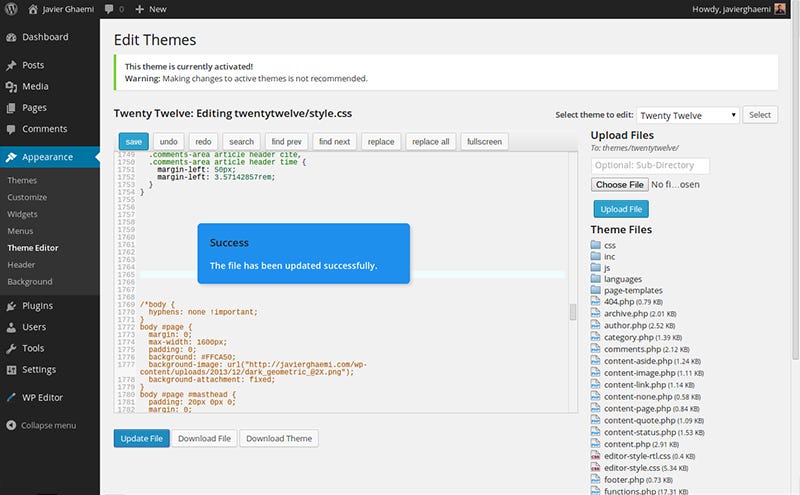Image resolution: width=800 pixels, height=495 pixels.
Task: Open the languages folder icon
Action: pyautogui.click(x=595, y=279)
